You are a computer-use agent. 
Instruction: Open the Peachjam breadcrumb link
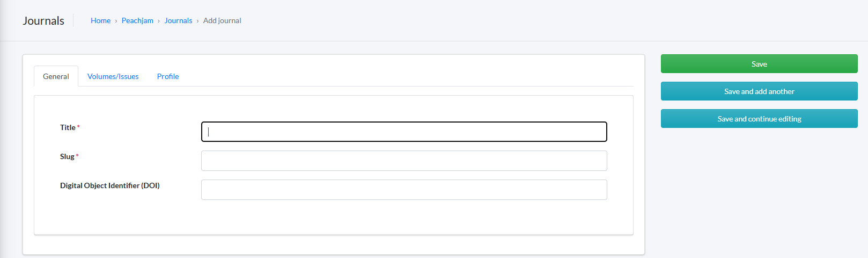(x=137, y=20)
